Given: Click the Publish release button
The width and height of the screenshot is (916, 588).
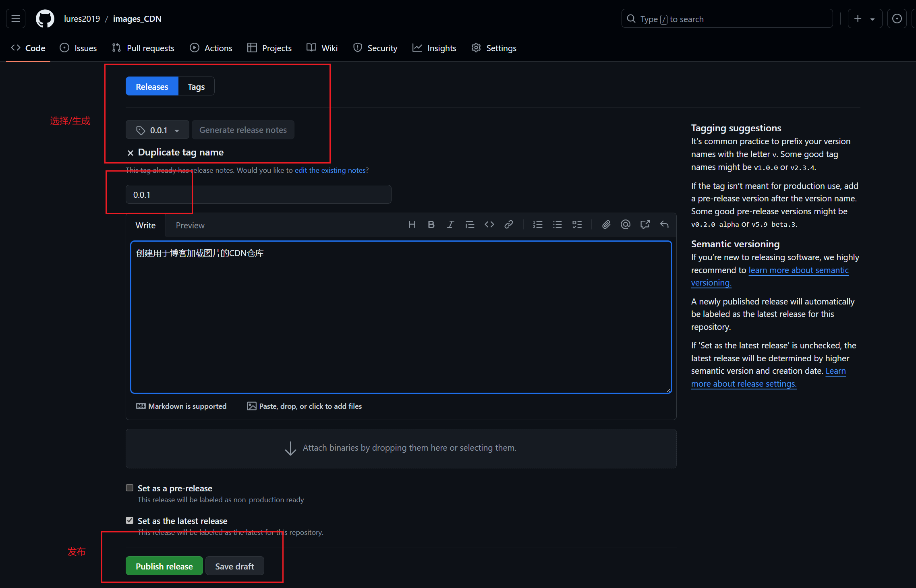Looking at the screenshot, I should click(164, 566).
